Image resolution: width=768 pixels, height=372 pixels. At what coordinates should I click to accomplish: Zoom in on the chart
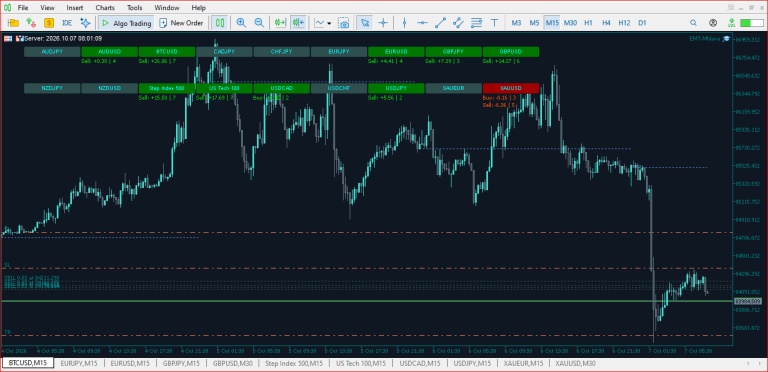241,23
